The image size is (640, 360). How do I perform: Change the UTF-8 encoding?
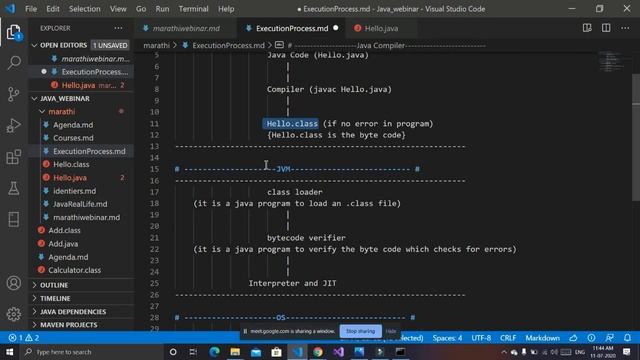tap(481, 338)
